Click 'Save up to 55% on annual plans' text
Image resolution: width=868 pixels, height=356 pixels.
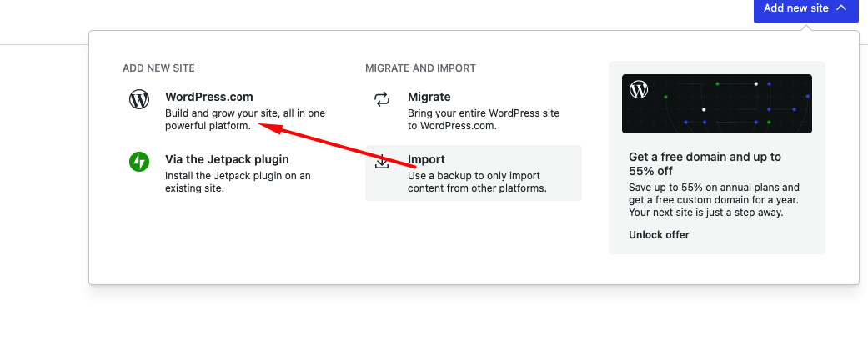pyautogui.click(x=714, y=200)
